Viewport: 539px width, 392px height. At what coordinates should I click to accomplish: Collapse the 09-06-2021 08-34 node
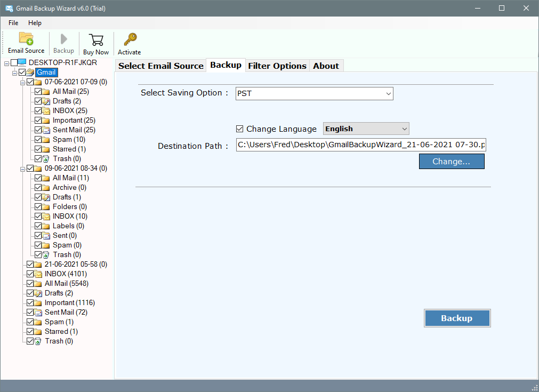[22, 169]
